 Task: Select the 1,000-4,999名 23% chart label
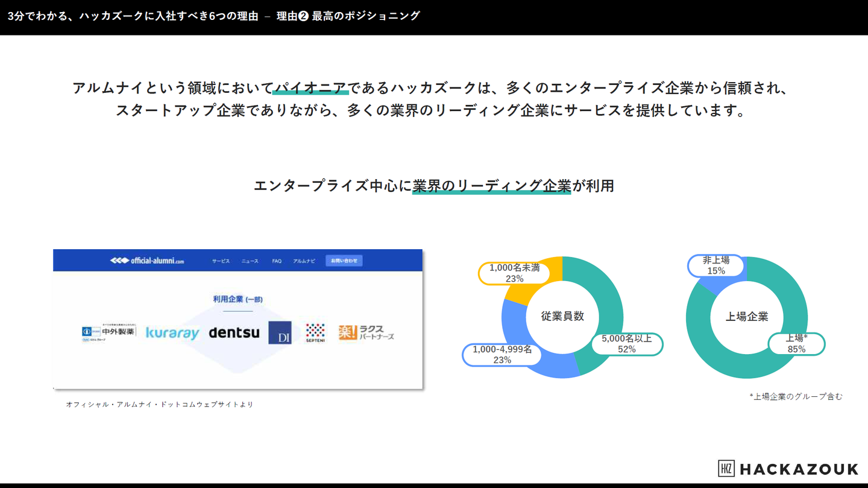[502, 355]
